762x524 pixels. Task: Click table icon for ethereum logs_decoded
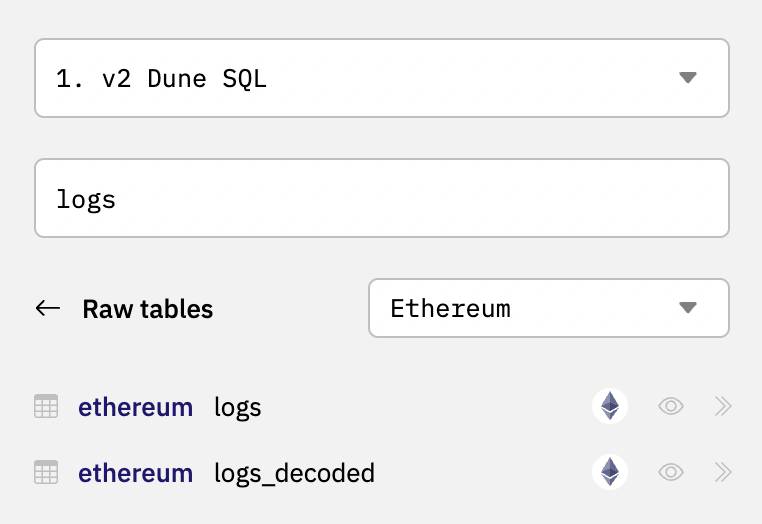pyautogui.click(x=46, y=472)
